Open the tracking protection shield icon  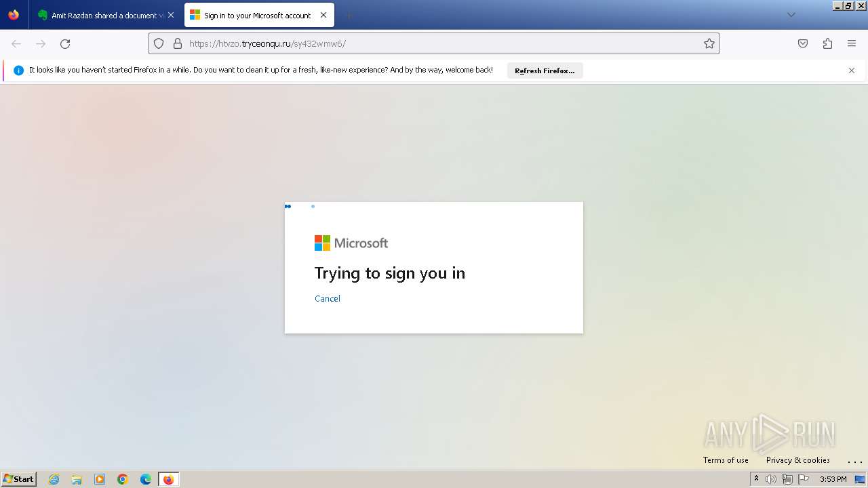(159, 43)
